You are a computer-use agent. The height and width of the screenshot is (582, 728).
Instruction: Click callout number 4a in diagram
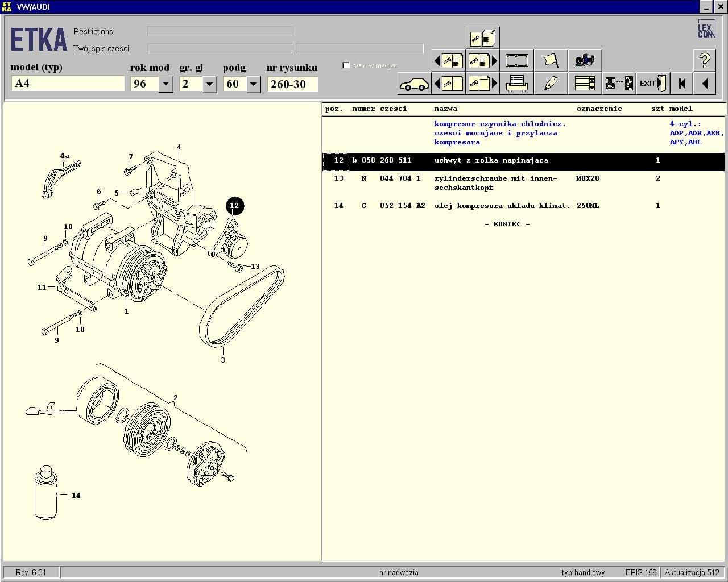point(64,156)
